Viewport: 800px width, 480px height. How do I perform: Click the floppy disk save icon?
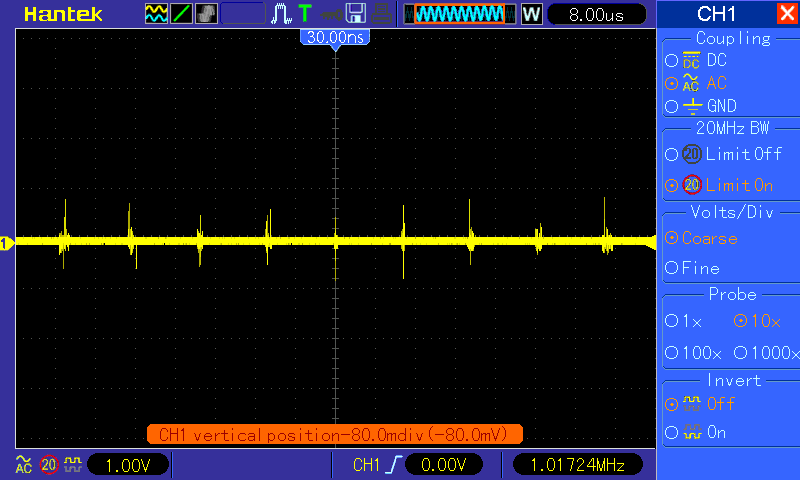(x=356, y=14)
